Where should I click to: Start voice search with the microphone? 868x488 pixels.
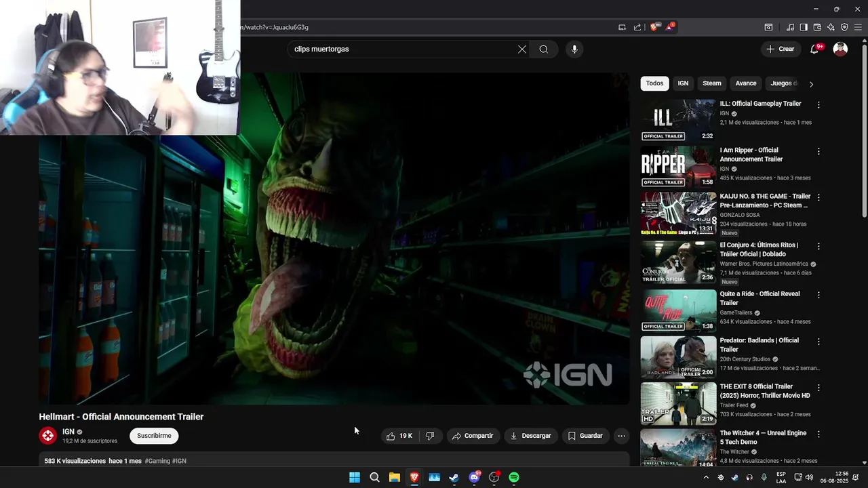(x=574, y=49)
